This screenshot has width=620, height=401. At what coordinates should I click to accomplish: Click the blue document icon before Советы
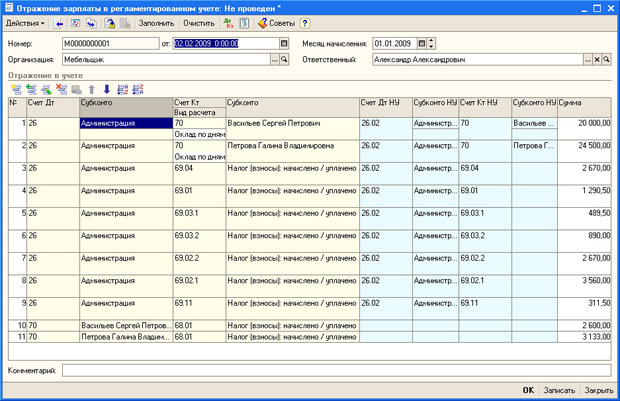(244, 24)
